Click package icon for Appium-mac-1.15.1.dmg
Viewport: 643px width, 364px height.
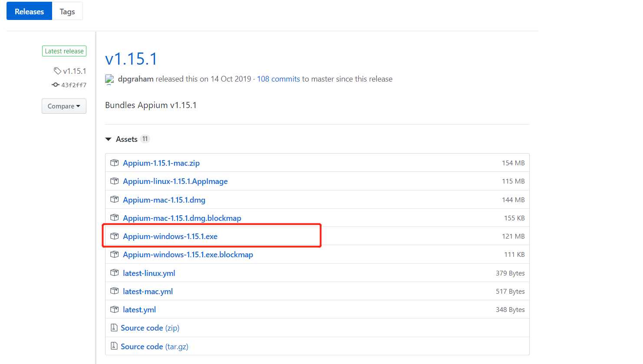pos(115,200)
